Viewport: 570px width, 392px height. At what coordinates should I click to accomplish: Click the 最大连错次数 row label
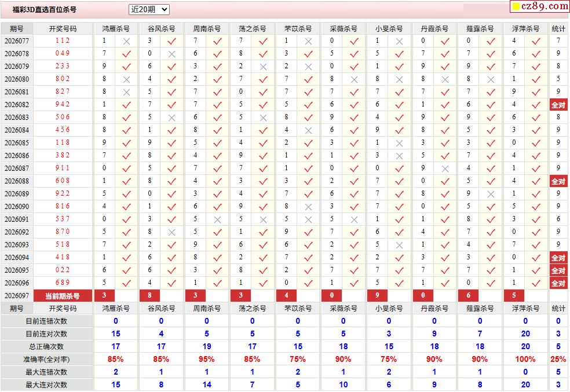46,372
